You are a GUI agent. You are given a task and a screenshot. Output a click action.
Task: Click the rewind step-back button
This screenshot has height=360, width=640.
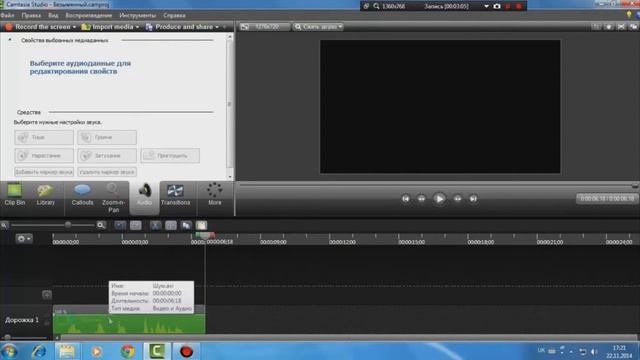(x=421, y=199)
